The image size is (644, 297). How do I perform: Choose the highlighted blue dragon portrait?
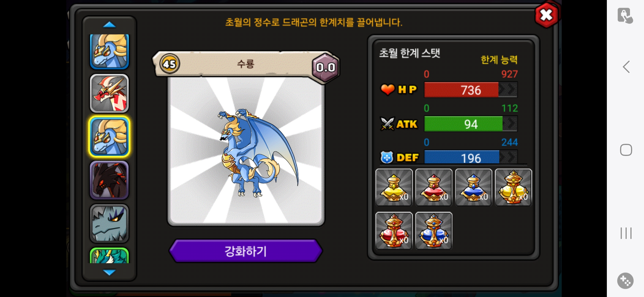pyautogui.click(x=109, y=137)
